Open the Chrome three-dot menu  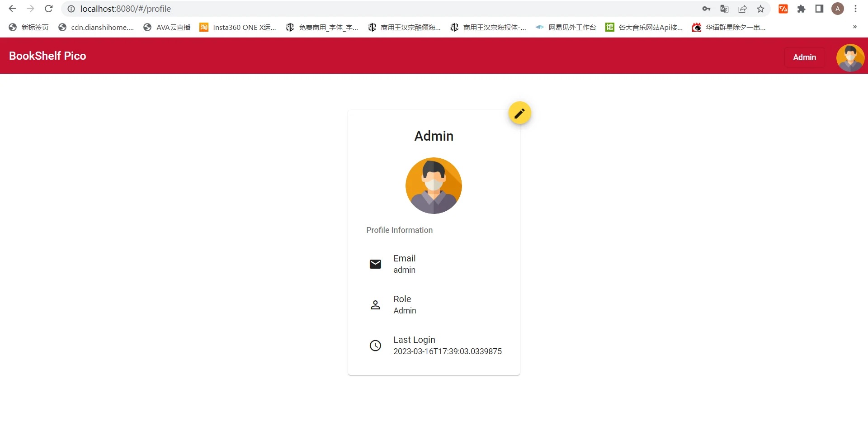(855, 9)
